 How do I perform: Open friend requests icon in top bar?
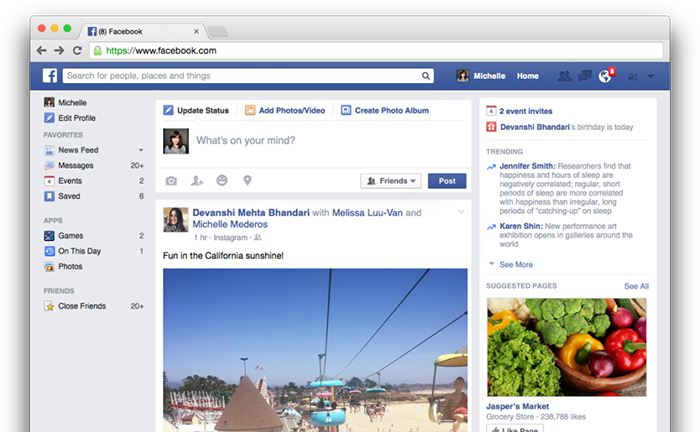[x=564, y=76]
